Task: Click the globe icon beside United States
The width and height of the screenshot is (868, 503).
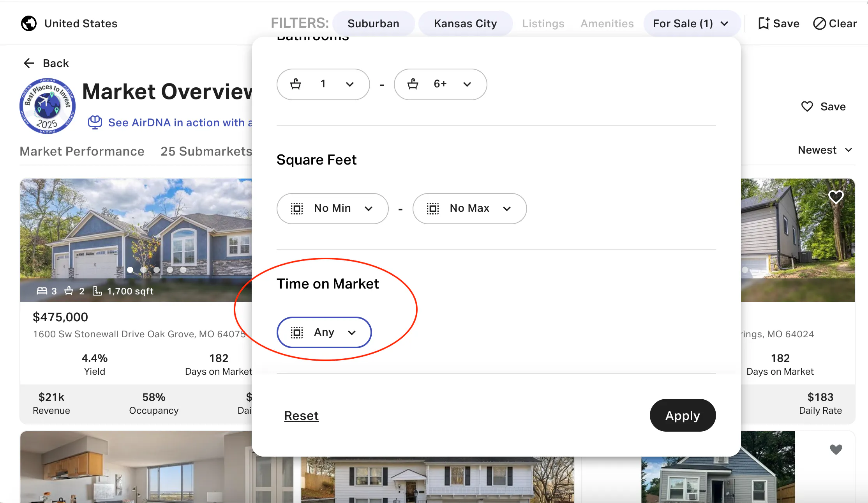Action: [29, 23]
